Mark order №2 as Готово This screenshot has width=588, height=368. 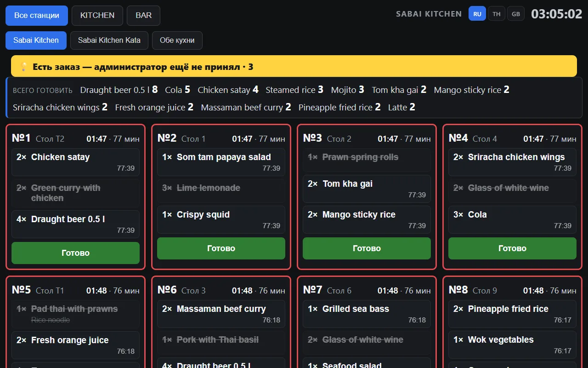(x=221, y=248)
